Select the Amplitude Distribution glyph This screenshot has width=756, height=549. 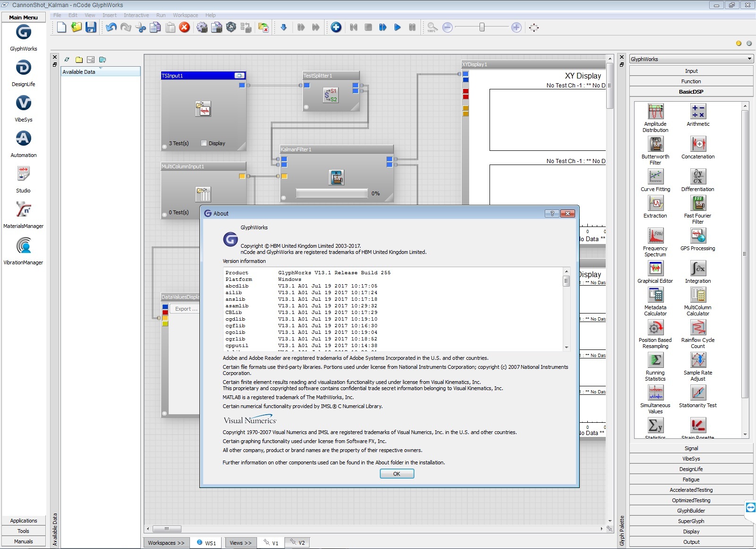pyautogui.click(x=655, y=112)
